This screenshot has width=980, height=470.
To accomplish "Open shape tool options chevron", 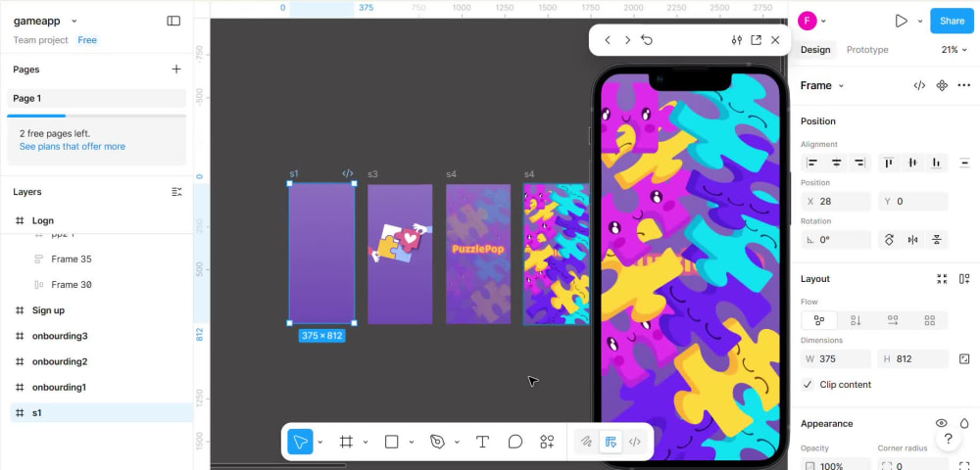I will tap(412, 442).
